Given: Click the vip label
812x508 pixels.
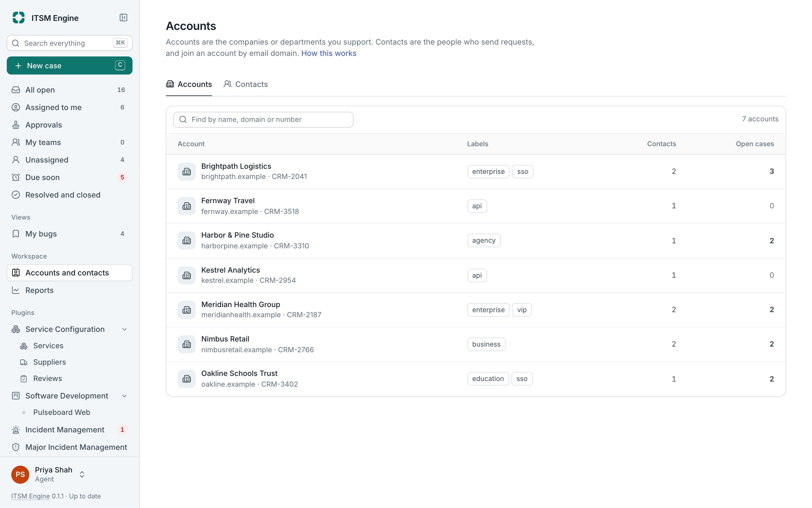Looking at the screenshot, I should click(522, 309).
